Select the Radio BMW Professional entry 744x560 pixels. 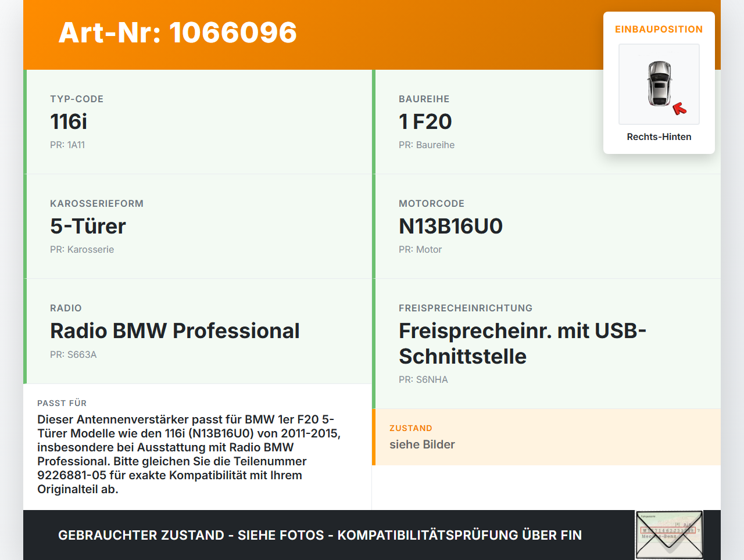(x=198, y=331)
